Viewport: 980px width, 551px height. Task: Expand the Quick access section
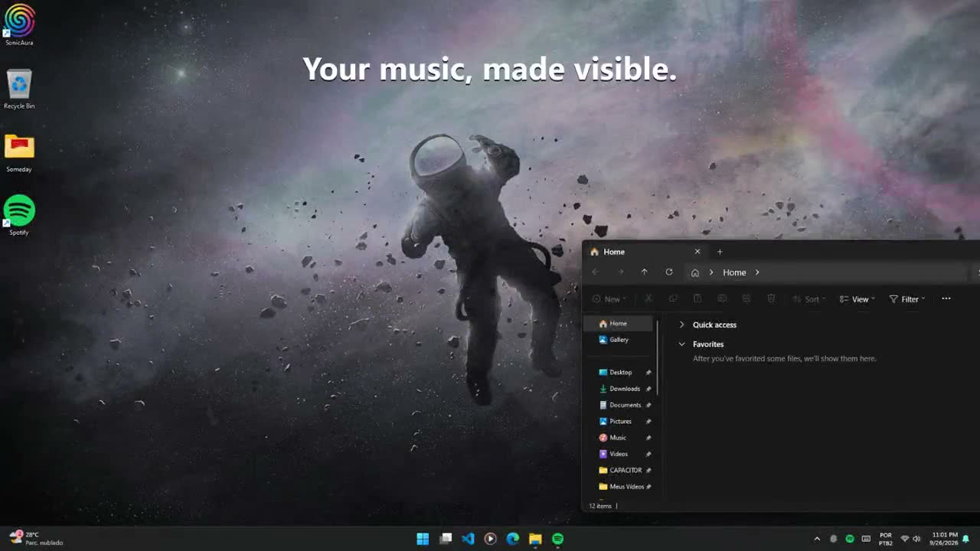681,324
